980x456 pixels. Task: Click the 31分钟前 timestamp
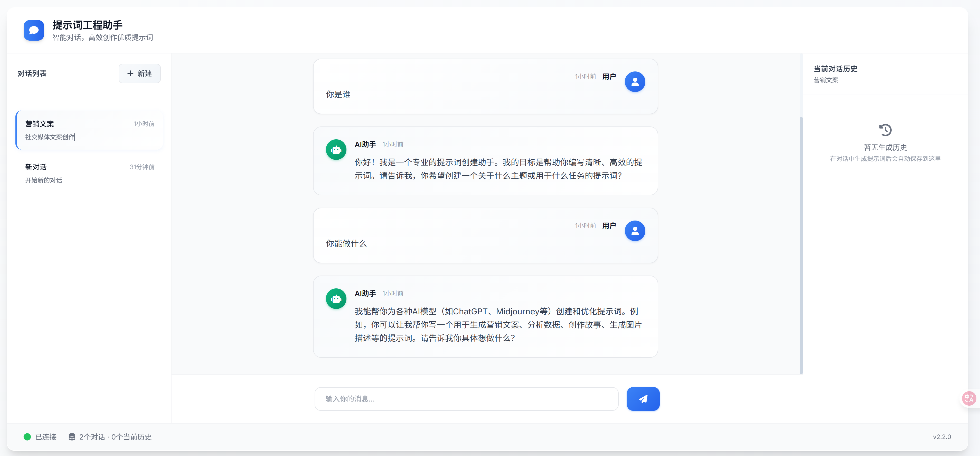point(142,167)
